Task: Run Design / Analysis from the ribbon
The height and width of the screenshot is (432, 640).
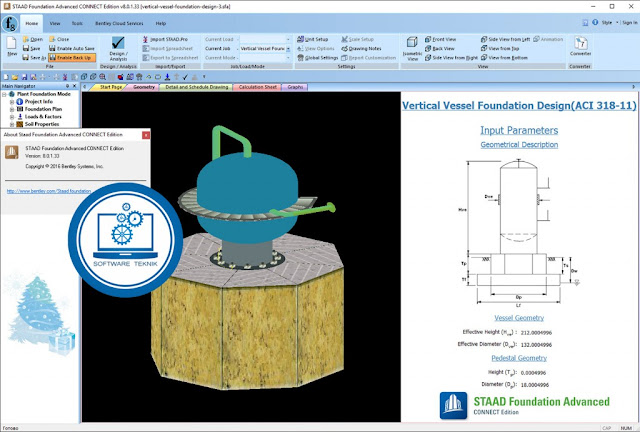Action: [x=118, y=48]
